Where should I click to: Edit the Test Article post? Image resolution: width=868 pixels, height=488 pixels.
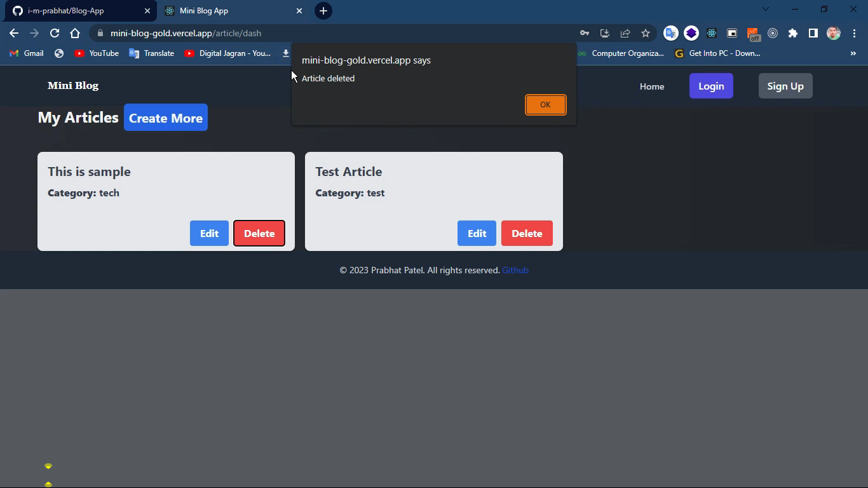[x=476, y=233]
